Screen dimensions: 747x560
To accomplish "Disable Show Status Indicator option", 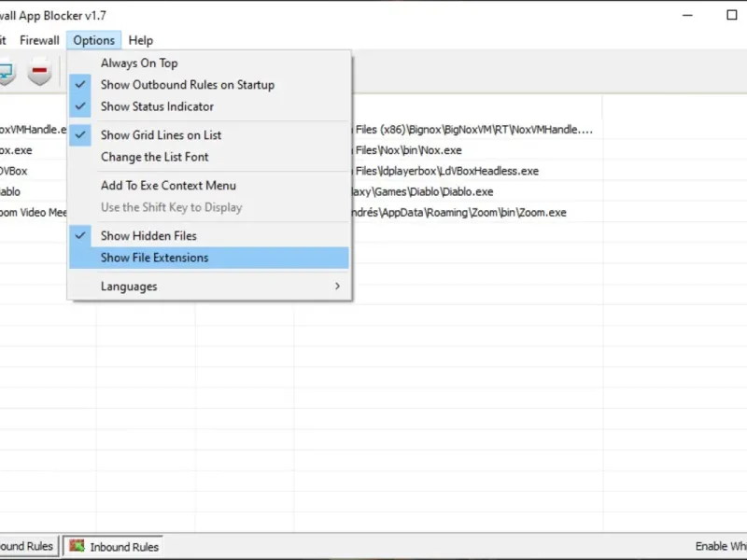I will (157, 106).
